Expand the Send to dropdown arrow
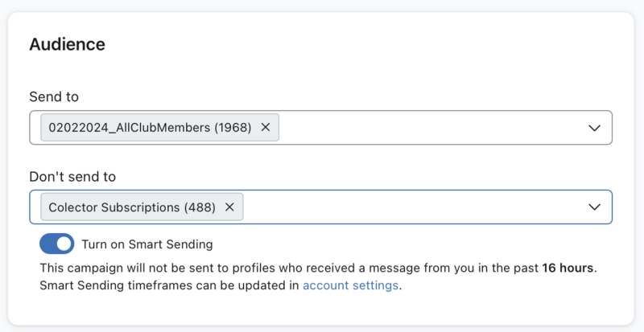 pyautogui.click(x=594, y=128)
